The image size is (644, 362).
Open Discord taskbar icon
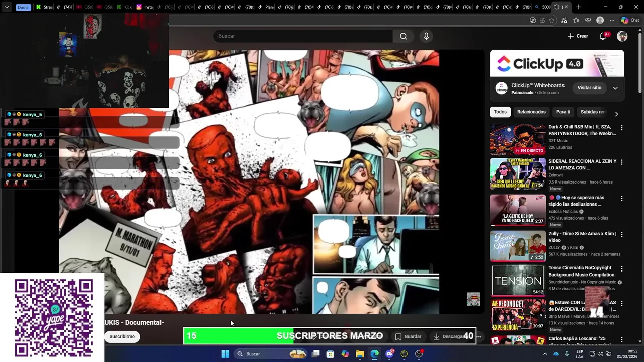[389, 354]
